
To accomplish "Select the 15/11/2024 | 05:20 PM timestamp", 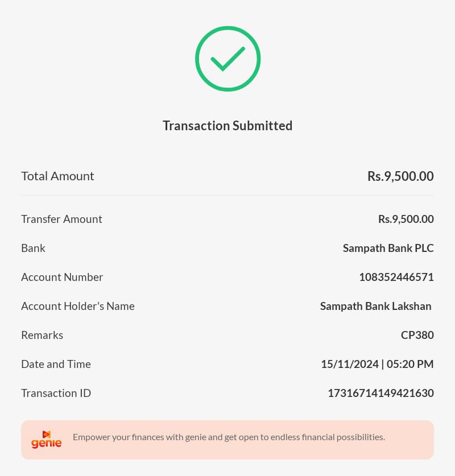I will (x=377, y=365).
